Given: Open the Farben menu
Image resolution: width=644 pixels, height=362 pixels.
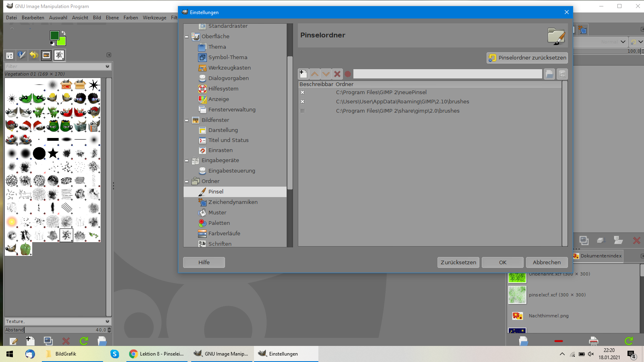Looking at the screenshot, I should (x=130, y=18).
